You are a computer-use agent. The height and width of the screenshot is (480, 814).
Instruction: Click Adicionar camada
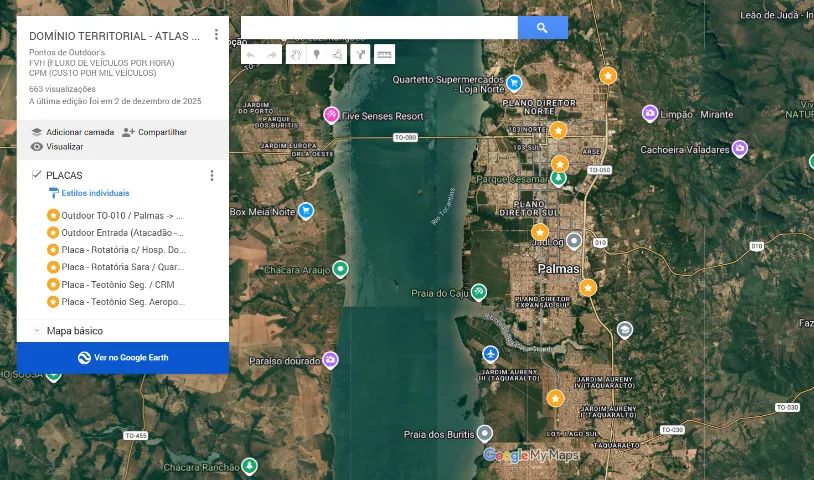pyautogui.click(x=73, y=132)
